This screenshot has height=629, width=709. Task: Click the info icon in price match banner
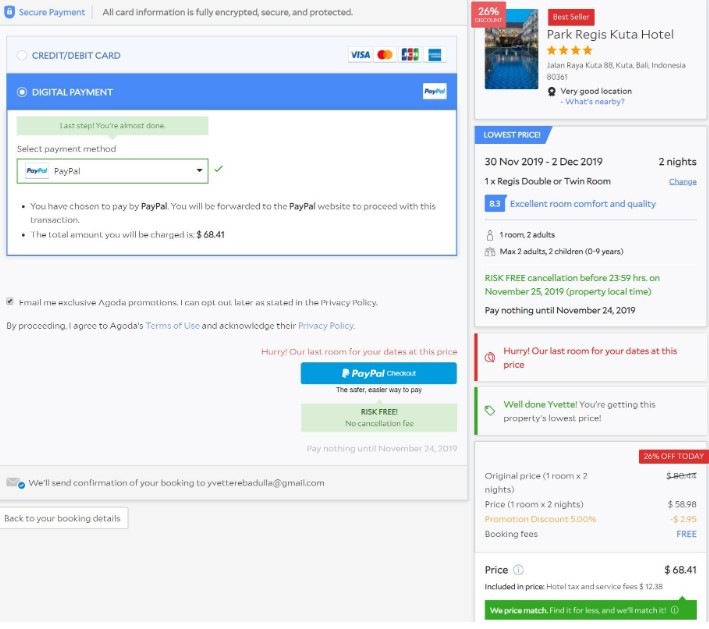click(x=675, y=610)
